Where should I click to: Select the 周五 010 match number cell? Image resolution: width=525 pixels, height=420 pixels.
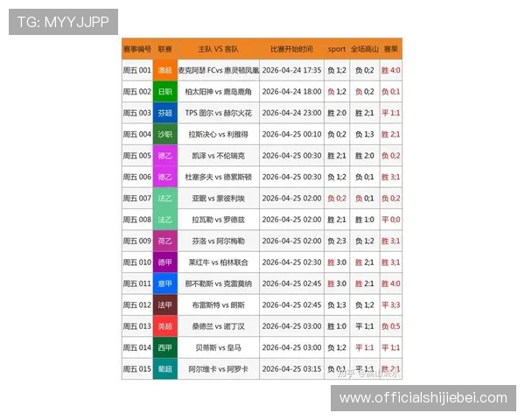click(x=137, y=262)
